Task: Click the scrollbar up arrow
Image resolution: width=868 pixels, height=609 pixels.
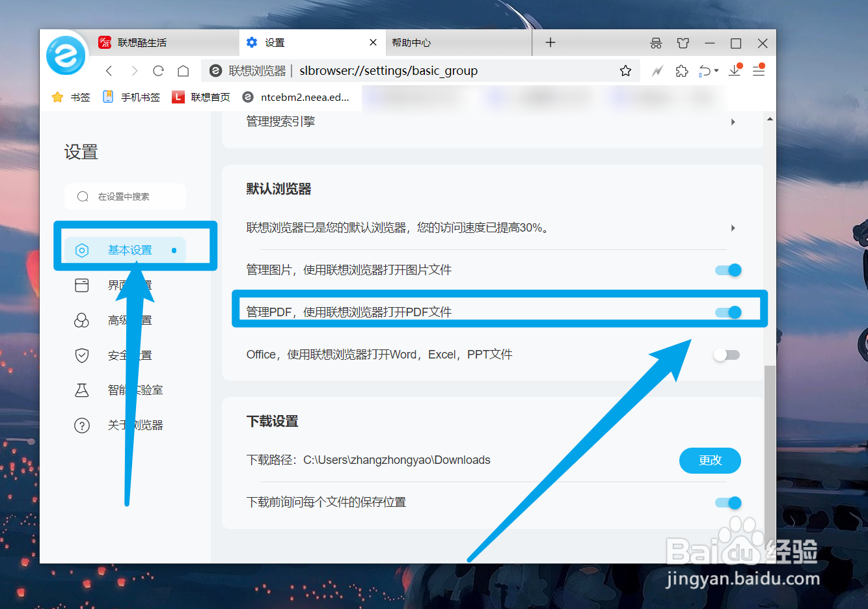Action: pos(770,119)
